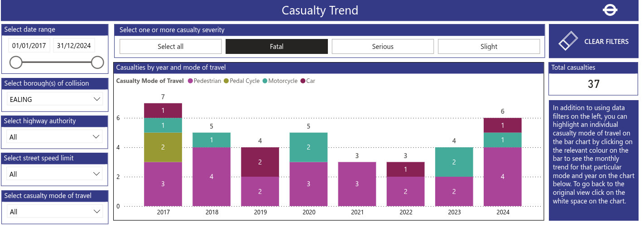This screenshot has height=227, width=644.
Task: Toggle the Serious severity filter
Action: (383, 47)
